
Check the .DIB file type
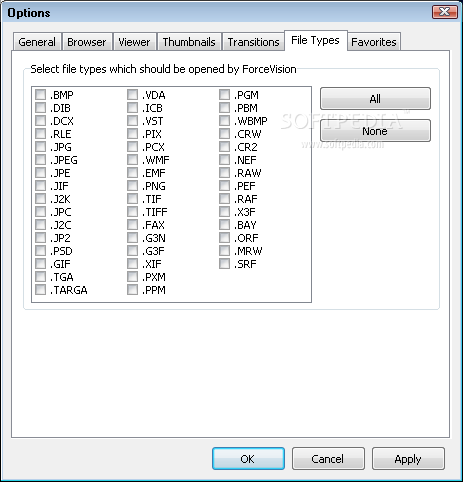point(40,108)
